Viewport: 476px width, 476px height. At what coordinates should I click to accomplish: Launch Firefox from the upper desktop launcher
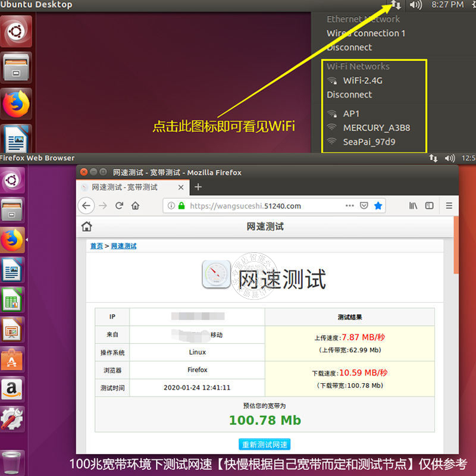tap(16, 104)
